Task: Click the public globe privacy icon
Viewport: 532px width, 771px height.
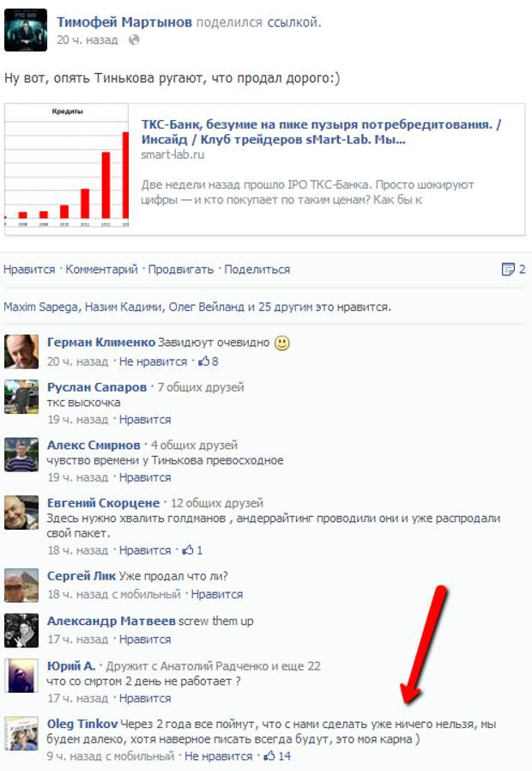Action: tap(134, 40)
